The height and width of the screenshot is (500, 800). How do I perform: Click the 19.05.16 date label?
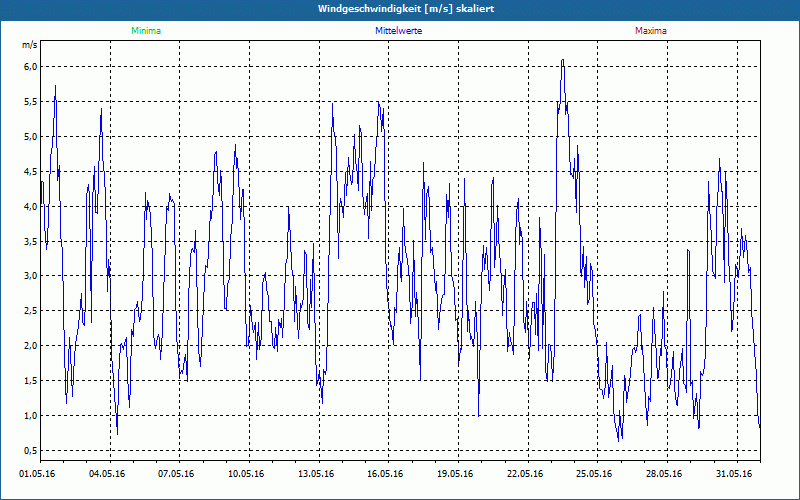tap(455, 474)
